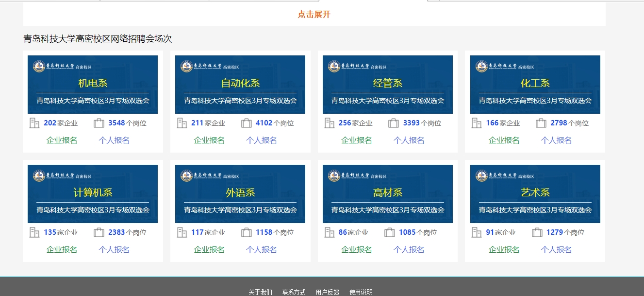Click the briefcase icon under 外语系 card
644x296 pixels.
click(x=247, y=232)
